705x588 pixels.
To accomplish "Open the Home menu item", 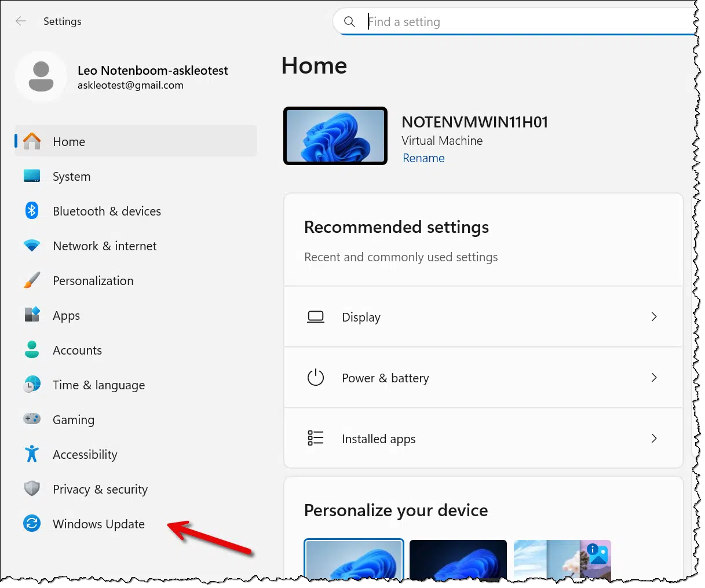I will (136, 141).
